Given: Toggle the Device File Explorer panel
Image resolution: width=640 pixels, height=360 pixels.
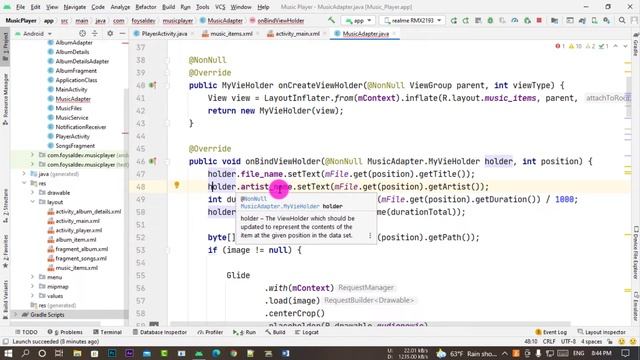Looking at the screenshot, I should (636, 253).
